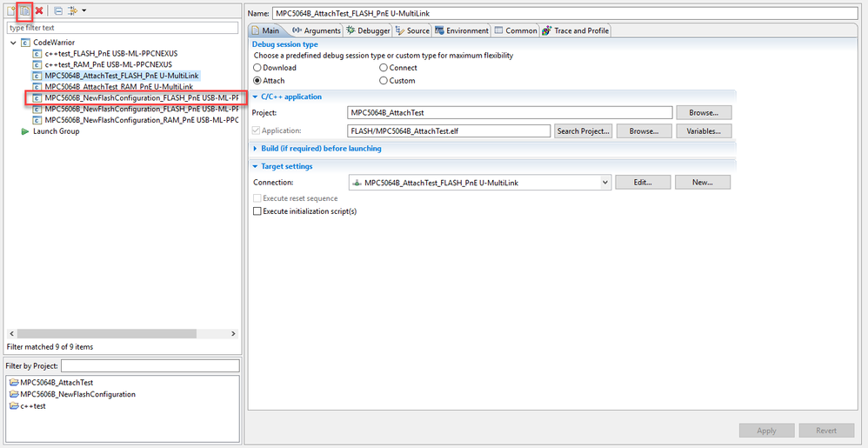This screenshot has width=868, height=448.
Task: Switch to the Environment tab
Action: point(461,30)
